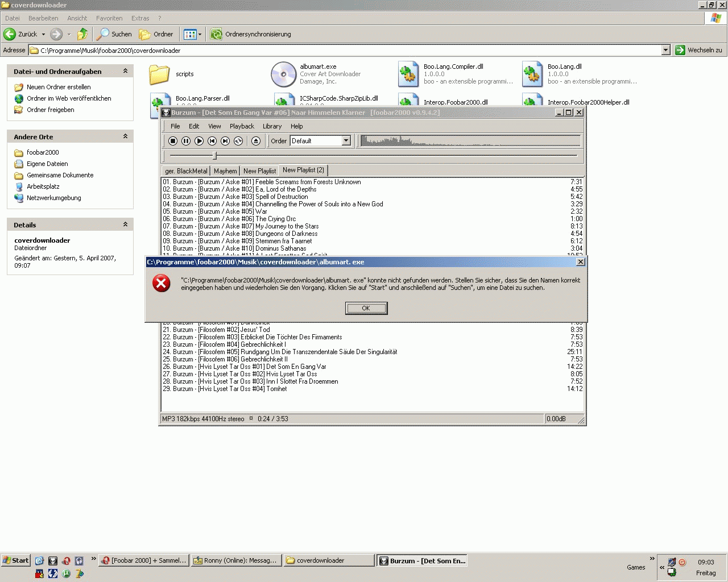Open the foobar2000 Library menu

272,126
